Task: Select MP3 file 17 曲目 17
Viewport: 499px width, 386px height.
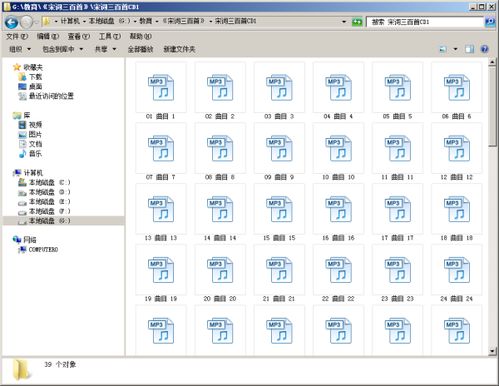Action: 397,212
